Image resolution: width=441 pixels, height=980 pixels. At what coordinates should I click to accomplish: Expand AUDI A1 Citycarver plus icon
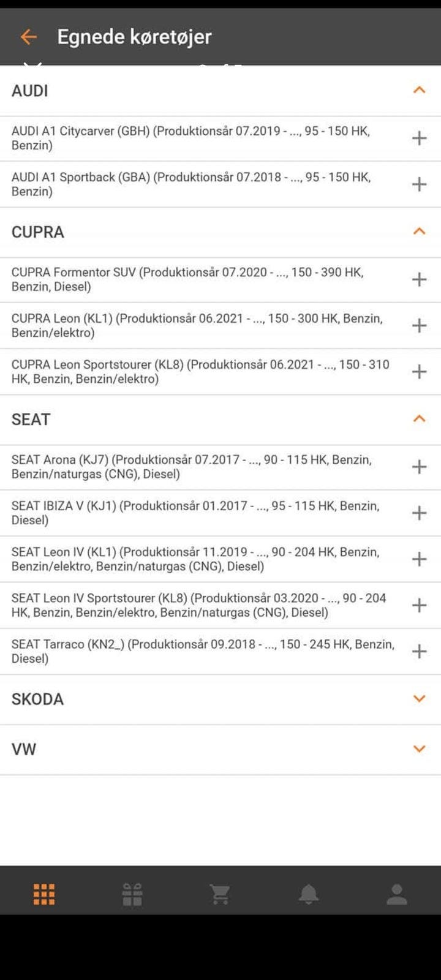click(419, 138)
